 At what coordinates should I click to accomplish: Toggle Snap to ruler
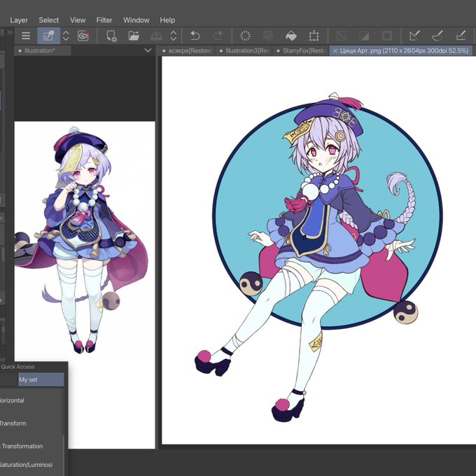(x=414, y=36)
